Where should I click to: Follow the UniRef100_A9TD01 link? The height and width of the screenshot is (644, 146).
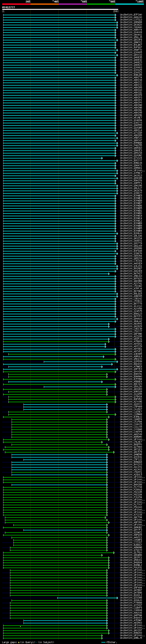click(x=131, y=344)
